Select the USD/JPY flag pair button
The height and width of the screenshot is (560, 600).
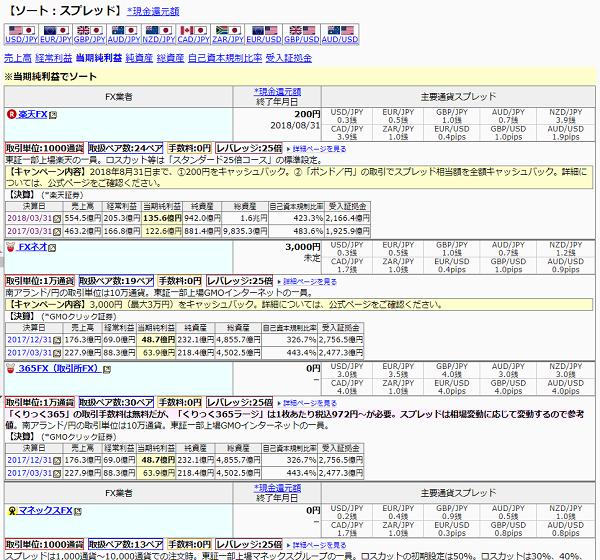[x=21, y=34]
